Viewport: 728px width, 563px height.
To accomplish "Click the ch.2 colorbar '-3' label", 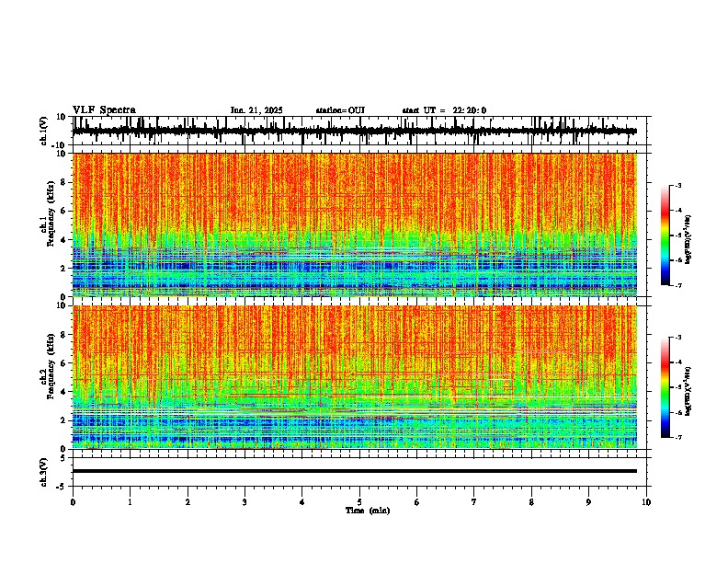I will pyautogui.click(x=677, y=338).
